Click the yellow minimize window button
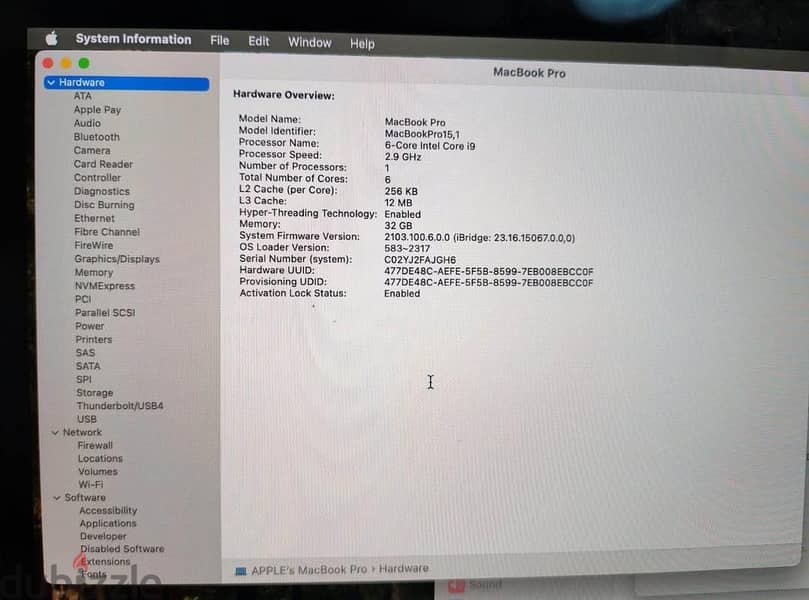 66,63
